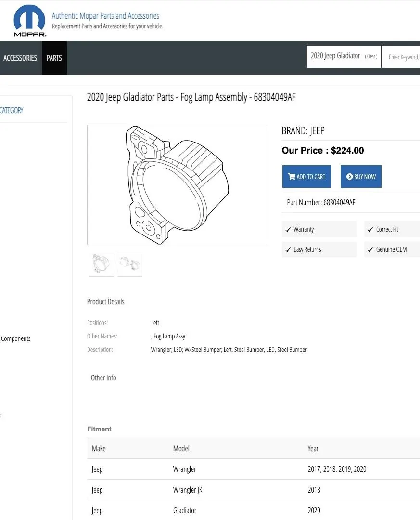Select the second fog lamp thumbnail

click(129, 265)
